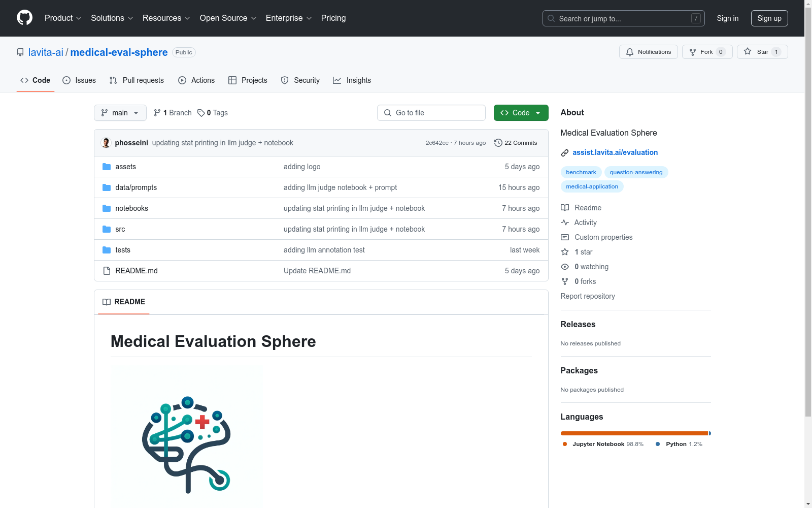This screenshot has height=508, width=812.
Task: Click the Report repository link
Action: click(588, 296)
